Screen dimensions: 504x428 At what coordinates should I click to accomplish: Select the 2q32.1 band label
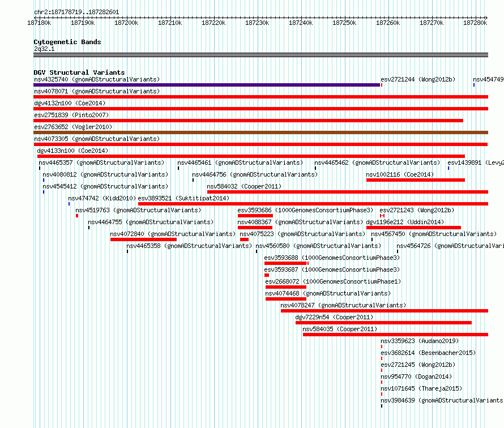tap(44, 49)
